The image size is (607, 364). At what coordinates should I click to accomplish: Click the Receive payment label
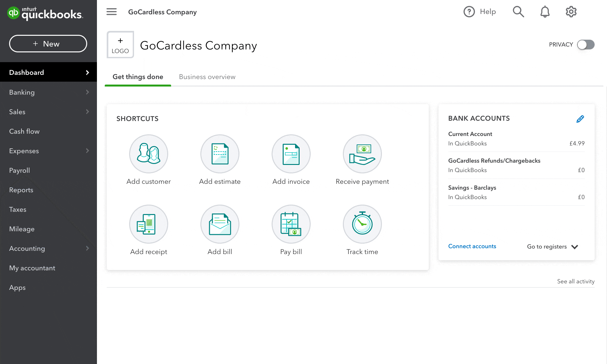coord(362,182)
